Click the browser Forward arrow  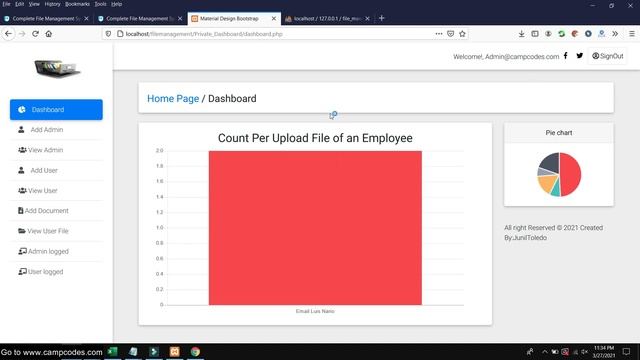pos(22,34)
